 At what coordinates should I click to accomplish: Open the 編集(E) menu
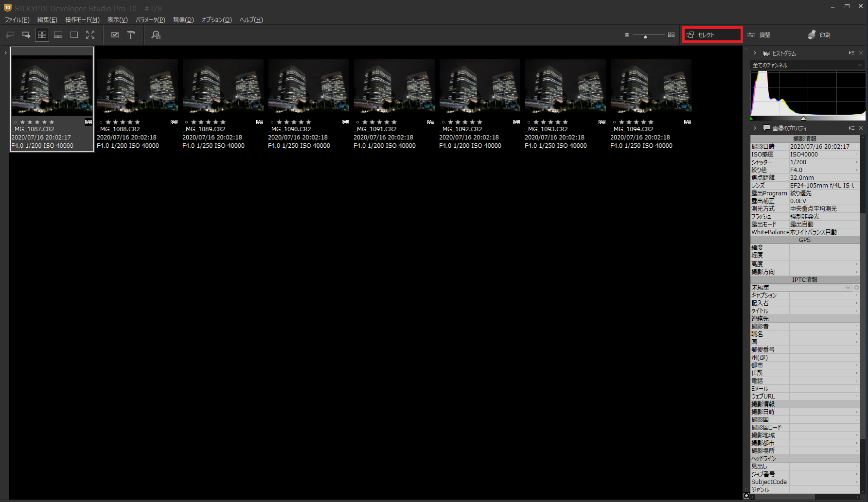pos(47,20)
